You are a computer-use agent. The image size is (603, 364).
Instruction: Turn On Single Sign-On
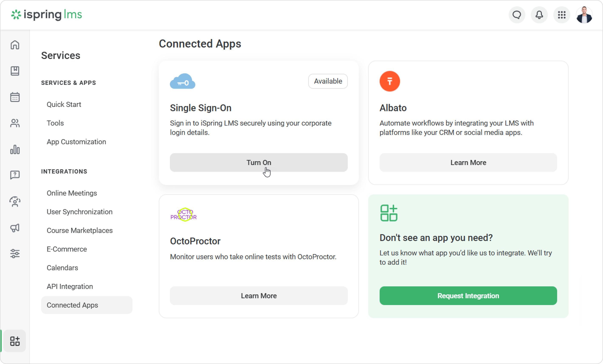click(259, 162)
